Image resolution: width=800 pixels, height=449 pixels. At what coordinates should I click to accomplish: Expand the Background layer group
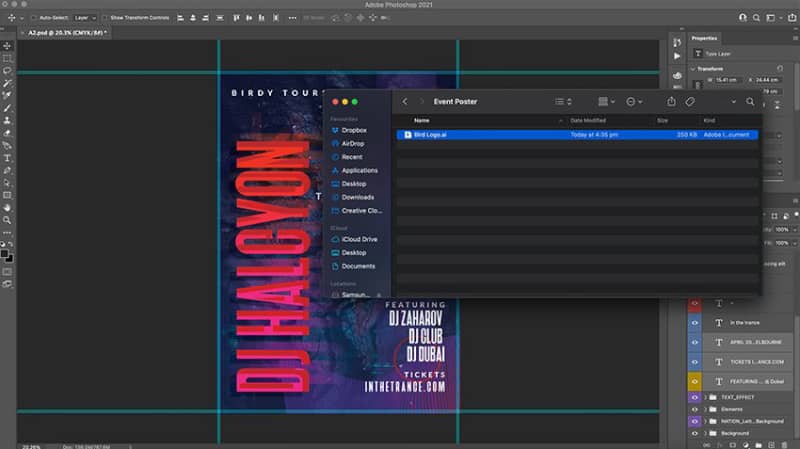(x=706, y=433)
